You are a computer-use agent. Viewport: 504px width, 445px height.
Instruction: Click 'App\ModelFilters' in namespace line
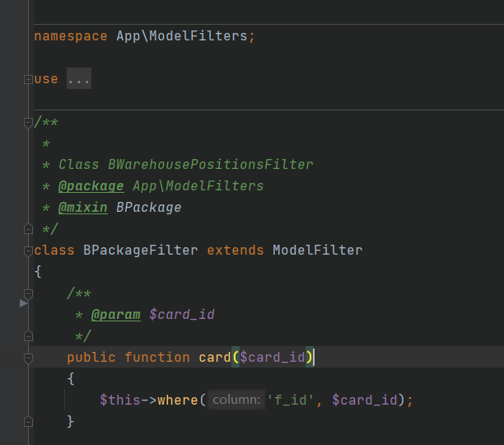click(182, 35)
